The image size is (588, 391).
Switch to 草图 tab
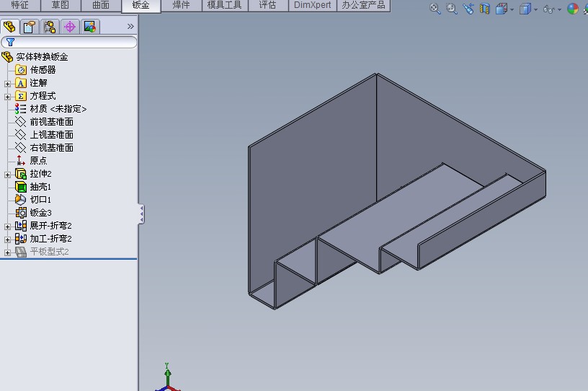coord(61,5)
